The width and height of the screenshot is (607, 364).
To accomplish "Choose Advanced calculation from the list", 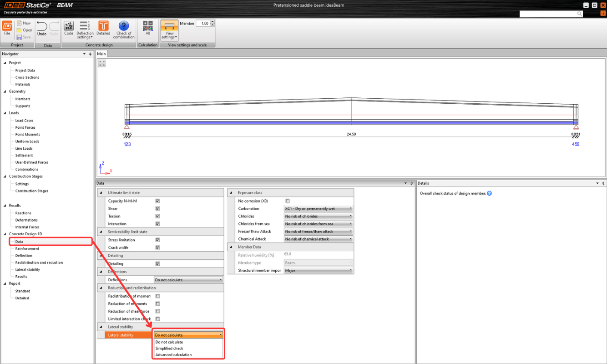I will pyautogui.click(x=173, y=355).
